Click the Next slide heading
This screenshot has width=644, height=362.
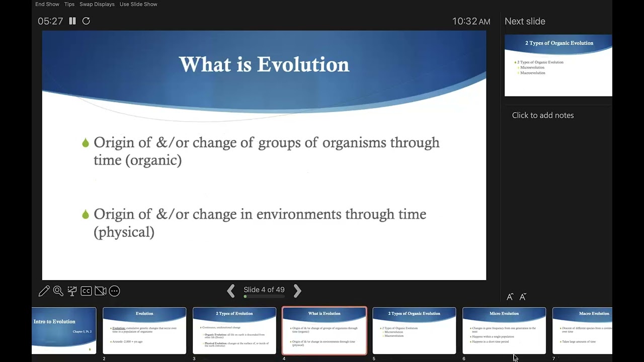click(x=525, y=21)
